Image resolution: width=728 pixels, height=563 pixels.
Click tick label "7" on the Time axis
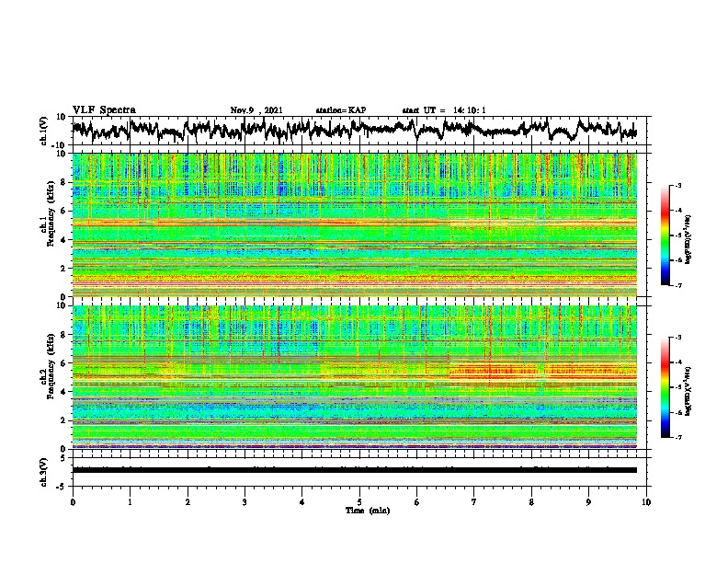pos(474,502)
